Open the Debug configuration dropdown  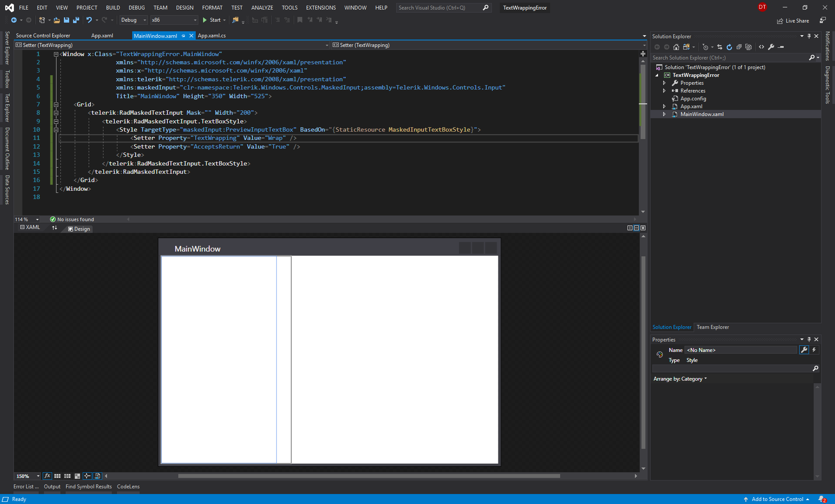[134, 20]
